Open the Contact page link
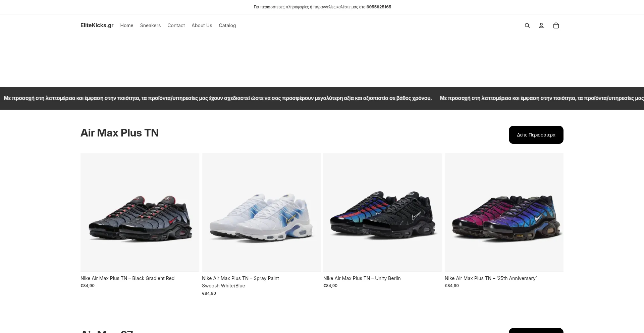The height and width of the screenshot is (333, 644). [176, 25]
